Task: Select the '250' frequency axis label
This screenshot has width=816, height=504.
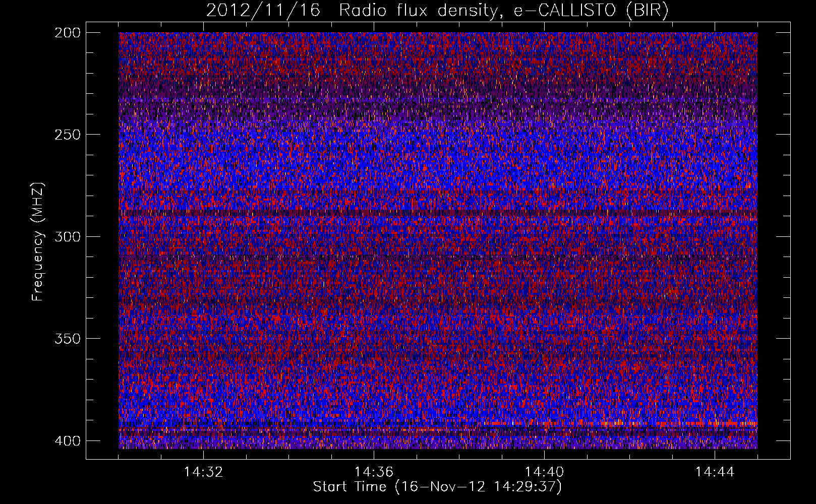Action: 68,135
